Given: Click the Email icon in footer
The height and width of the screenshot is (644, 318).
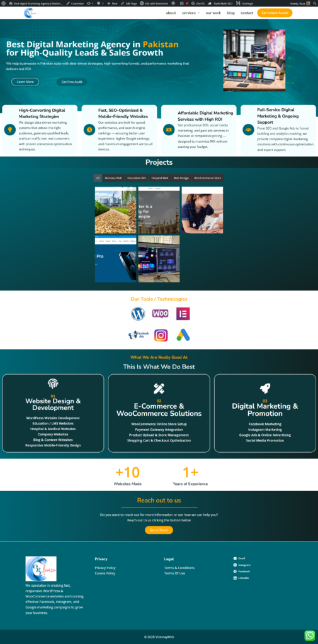Looking at the screenshot, I should coord(235,558).
